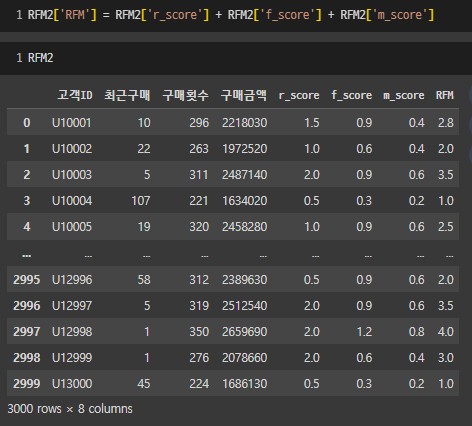The image size is (472, 426).
Task: Click RFM value 4.0 in row 2997
Action: (x=446, y=332)
